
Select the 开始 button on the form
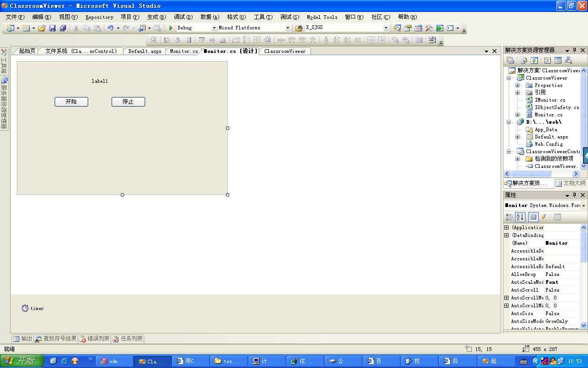[71, 102]
